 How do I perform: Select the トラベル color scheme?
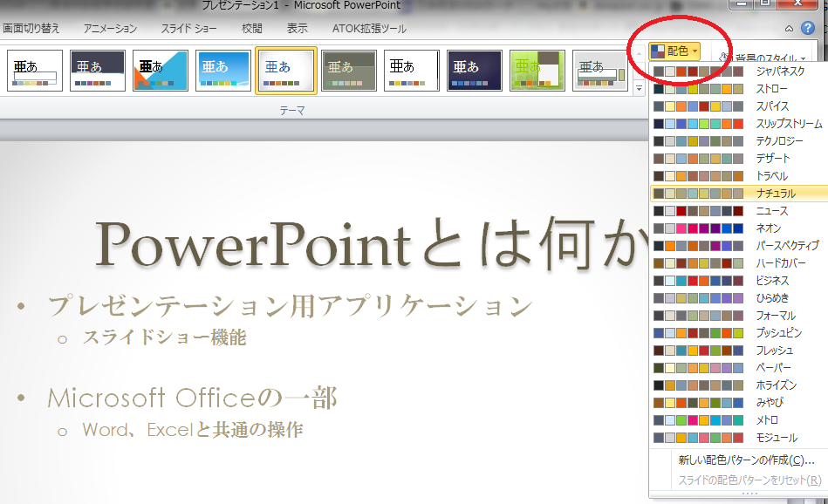[x=739, y=176]
